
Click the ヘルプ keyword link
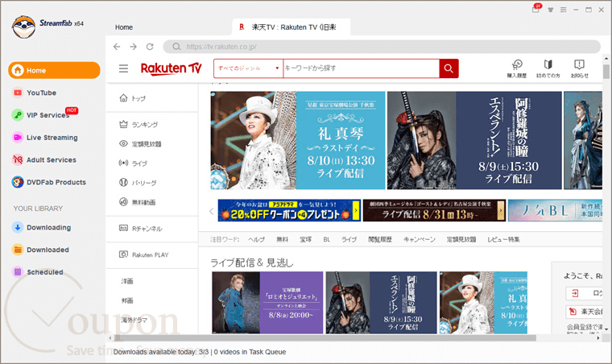[x=256, y=239]
